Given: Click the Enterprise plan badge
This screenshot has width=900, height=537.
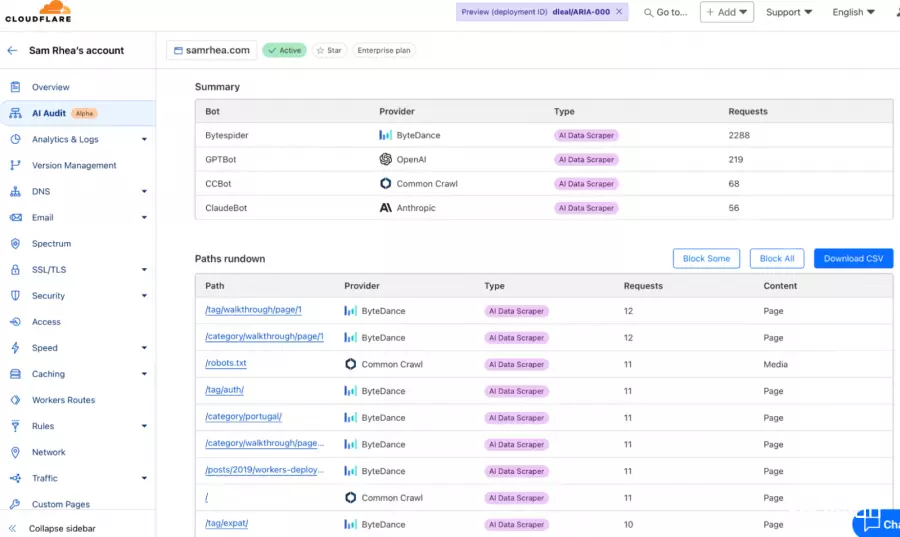Looking at the screenshot, I should click(383, 50).
